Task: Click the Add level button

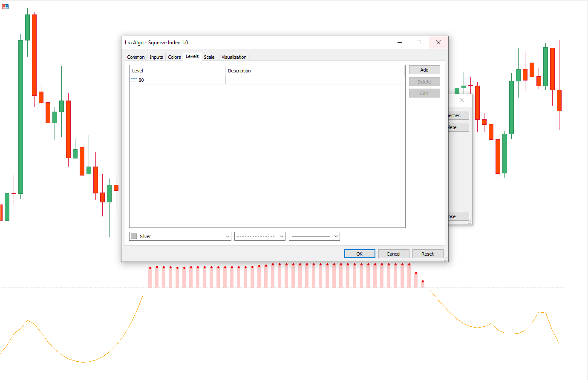Action: [424, 70]
